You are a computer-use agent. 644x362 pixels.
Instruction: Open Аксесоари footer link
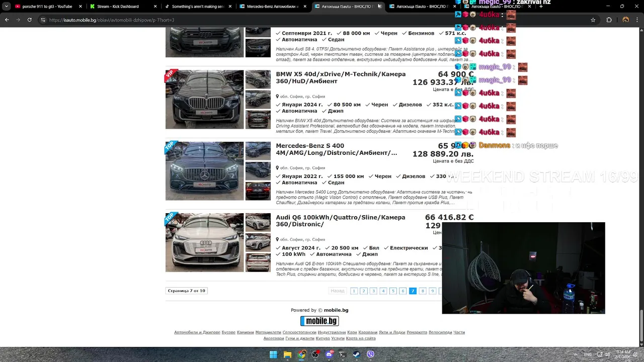click(274, 338)
